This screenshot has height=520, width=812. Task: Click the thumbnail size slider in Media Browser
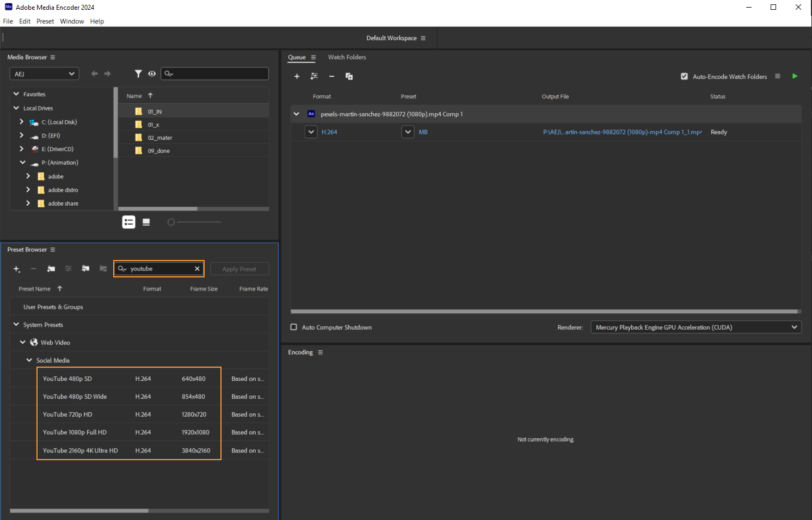[196, 222]
